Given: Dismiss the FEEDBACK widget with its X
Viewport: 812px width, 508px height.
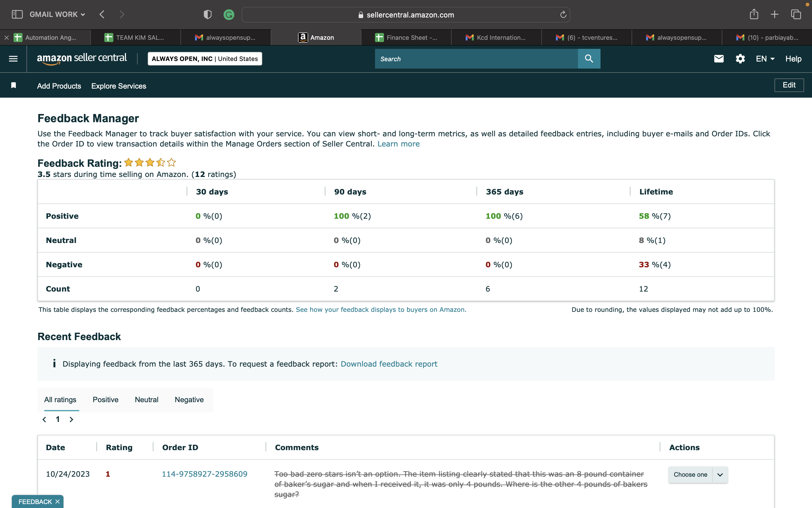Looking at the screenshot, I should click(58, 501).
